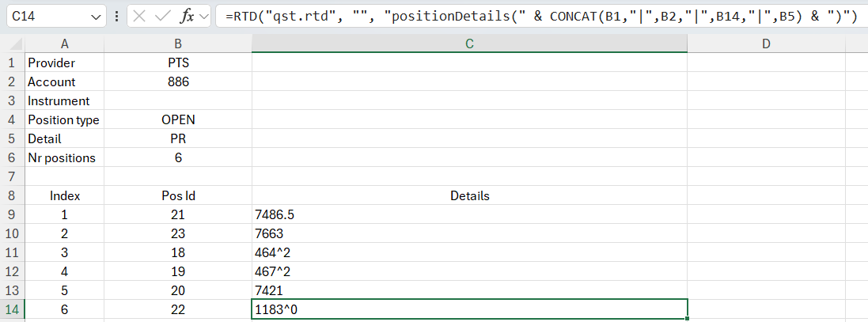Select column D header
Image resolution: width=868 pixels, height=322 pixels.
pos(766,44)
